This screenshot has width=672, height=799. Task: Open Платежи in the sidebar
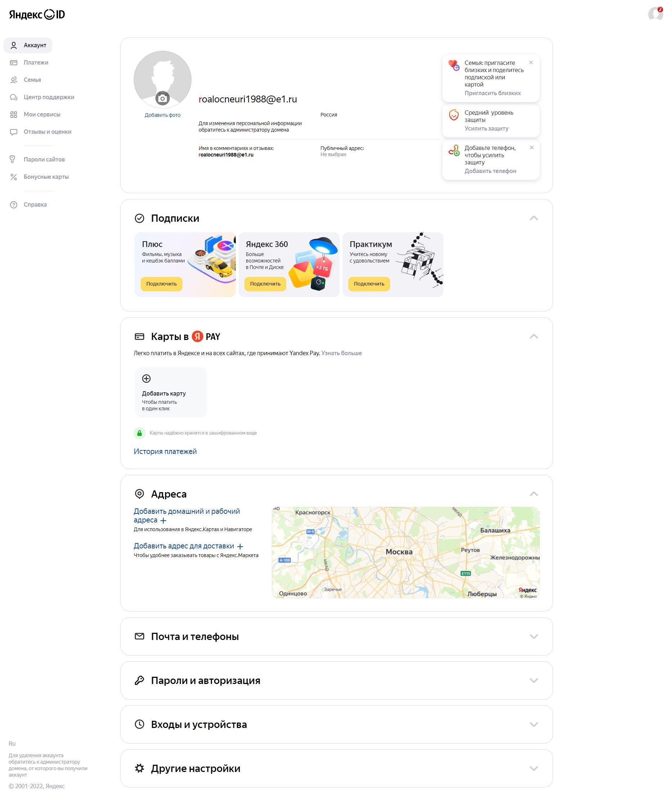[x=36, y=62]
